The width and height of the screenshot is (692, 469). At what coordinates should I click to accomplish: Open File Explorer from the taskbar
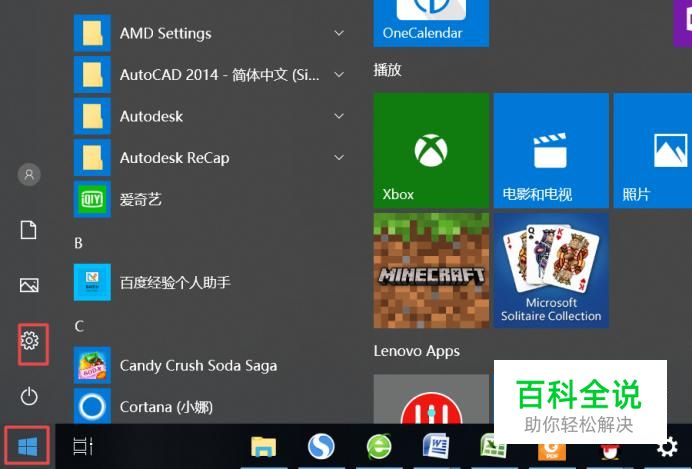click(x=263, y=446)
